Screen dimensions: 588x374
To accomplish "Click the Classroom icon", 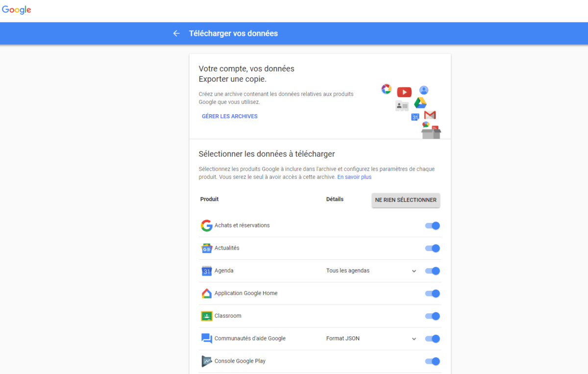I will point(206,316).
